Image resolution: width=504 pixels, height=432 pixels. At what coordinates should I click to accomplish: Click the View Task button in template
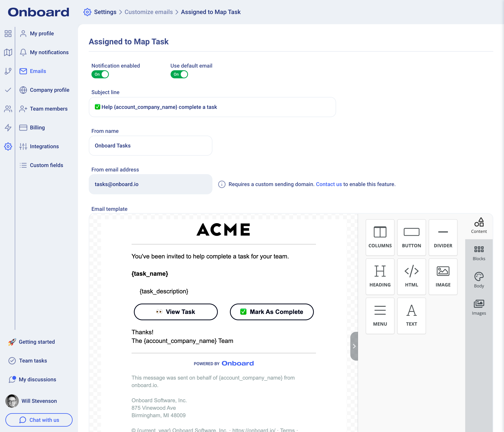click(176, 312)
